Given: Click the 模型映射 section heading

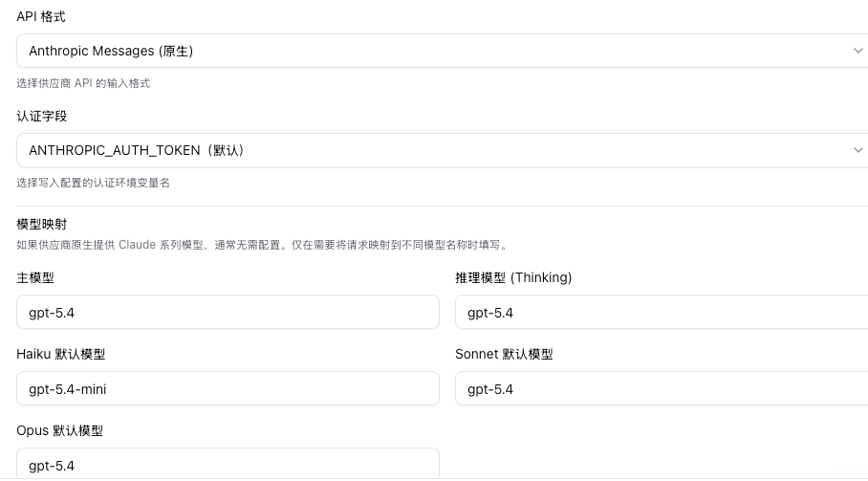Looking at the screenshot, I should coord(41,224).
